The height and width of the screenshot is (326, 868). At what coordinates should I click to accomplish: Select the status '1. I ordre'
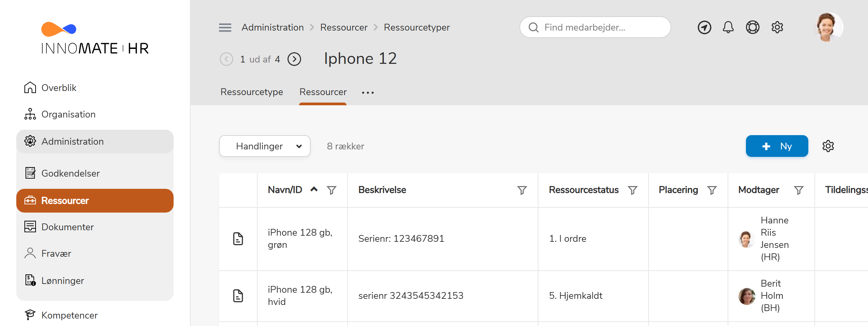568,239
